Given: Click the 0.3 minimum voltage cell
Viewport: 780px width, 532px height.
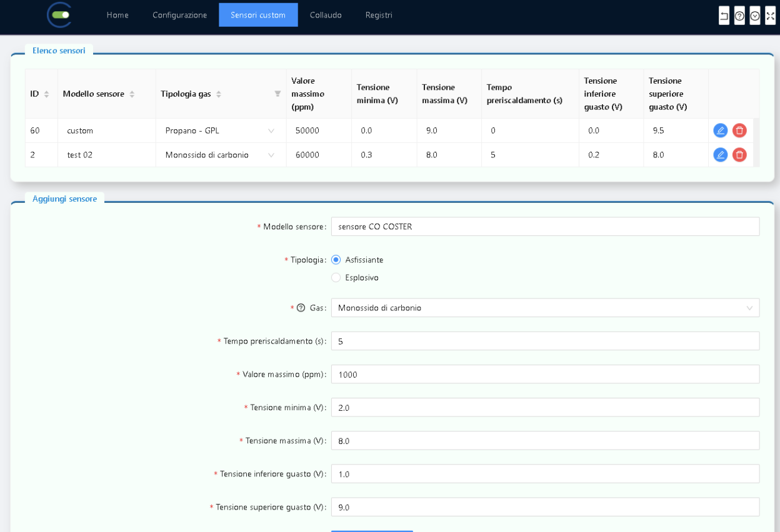Looking at the screenshot, I should pos(384,155).
